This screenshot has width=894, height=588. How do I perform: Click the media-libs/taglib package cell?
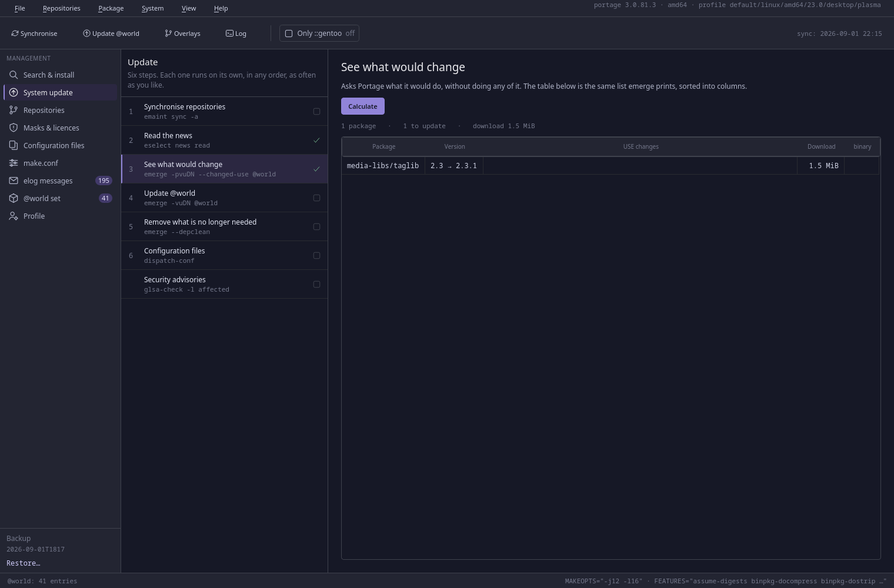pyautogui.click(x=383, y=166)
